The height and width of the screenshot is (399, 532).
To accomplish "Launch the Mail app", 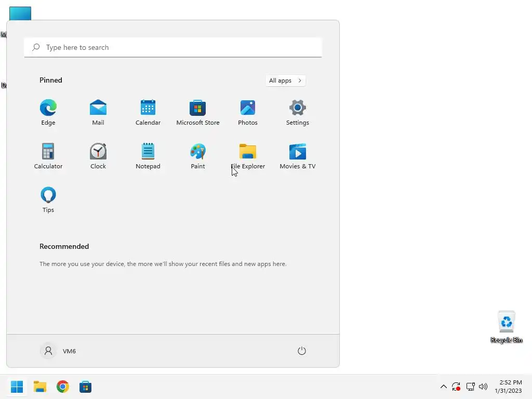I will (98, 113).
